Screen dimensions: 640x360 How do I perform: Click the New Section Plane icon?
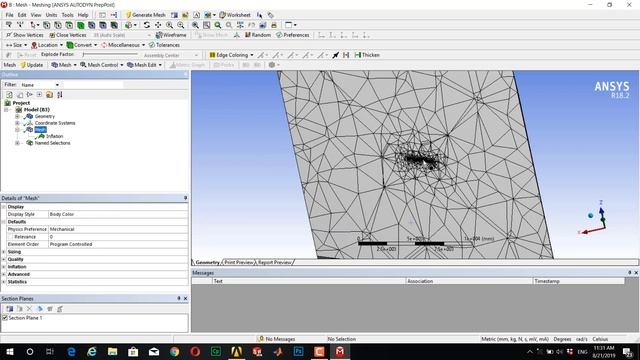point(10,309)
